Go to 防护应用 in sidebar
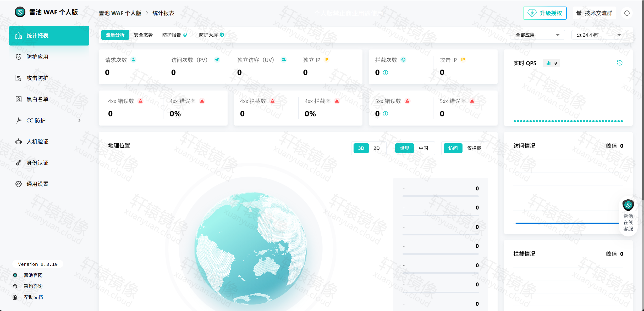Image resolution: width=644 pixels, height=311 pixels. (49, 57)
